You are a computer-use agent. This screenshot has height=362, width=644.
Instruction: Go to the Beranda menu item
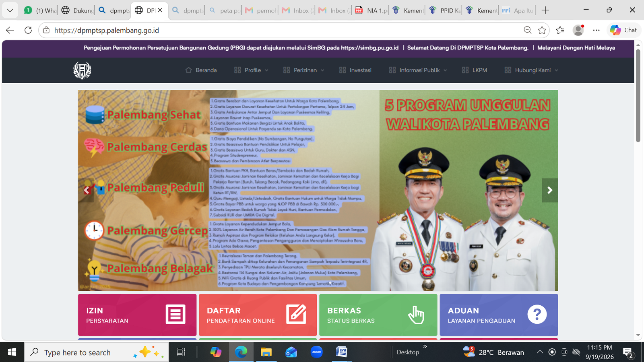coord(201,70)
